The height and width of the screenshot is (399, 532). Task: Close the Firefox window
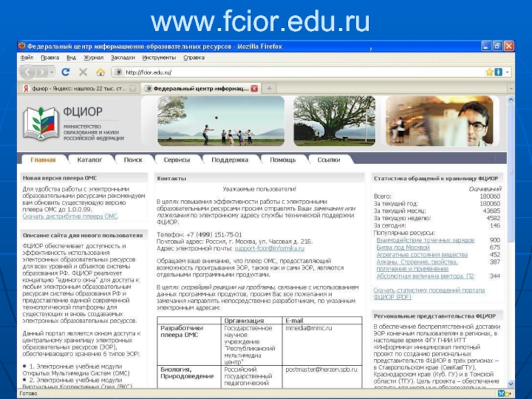(509, 46)
